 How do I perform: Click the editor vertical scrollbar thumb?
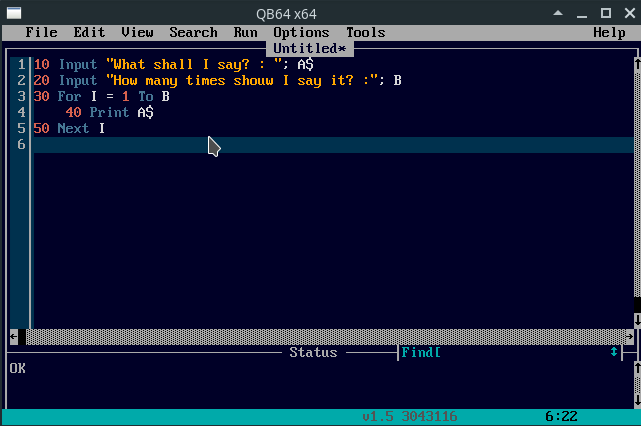(637, 305)
